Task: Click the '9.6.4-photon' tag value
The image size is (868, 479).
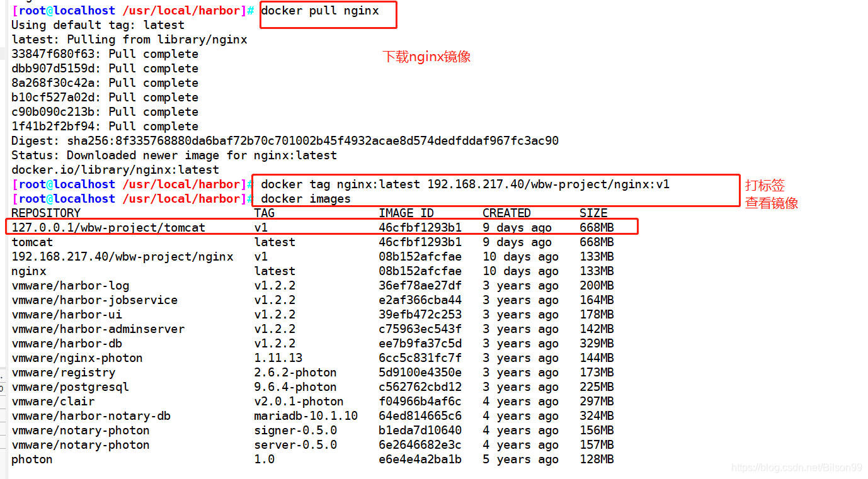Action: [x=295, y=387]
